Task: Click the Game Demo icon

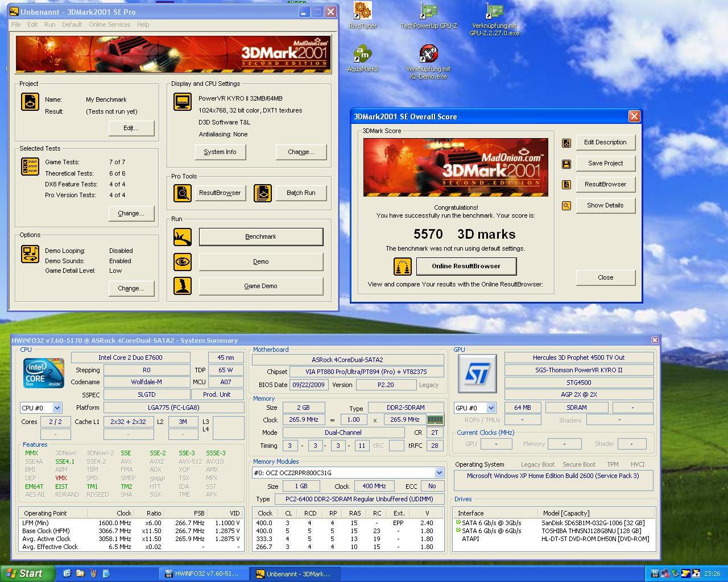Action: click(x=183, y=286)
